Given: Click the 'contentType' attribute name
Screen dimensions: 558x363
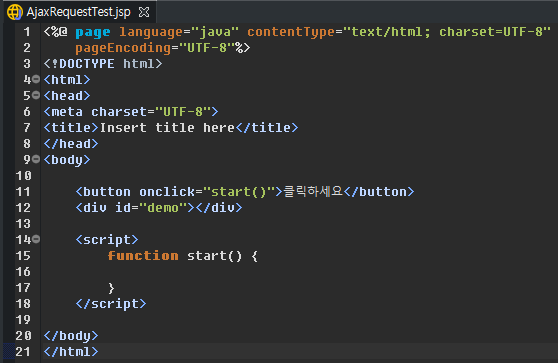Looking at the screenshot, I should tap(291, 32).
